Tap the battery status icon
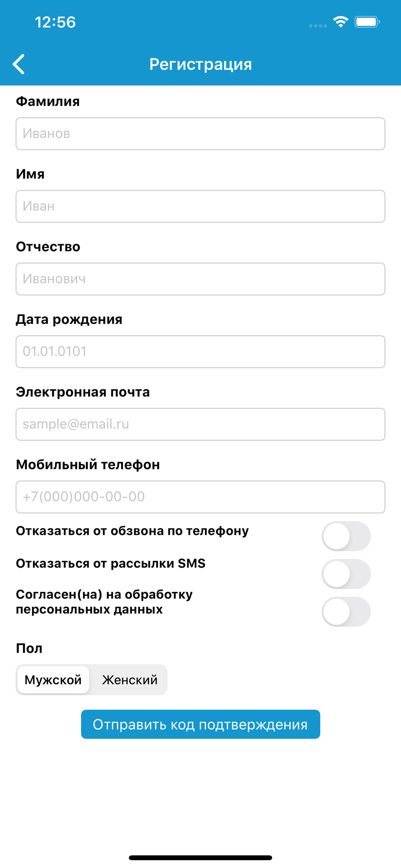Image resolution: width=401 pixels, height=868 pixels. coord(367,22)
